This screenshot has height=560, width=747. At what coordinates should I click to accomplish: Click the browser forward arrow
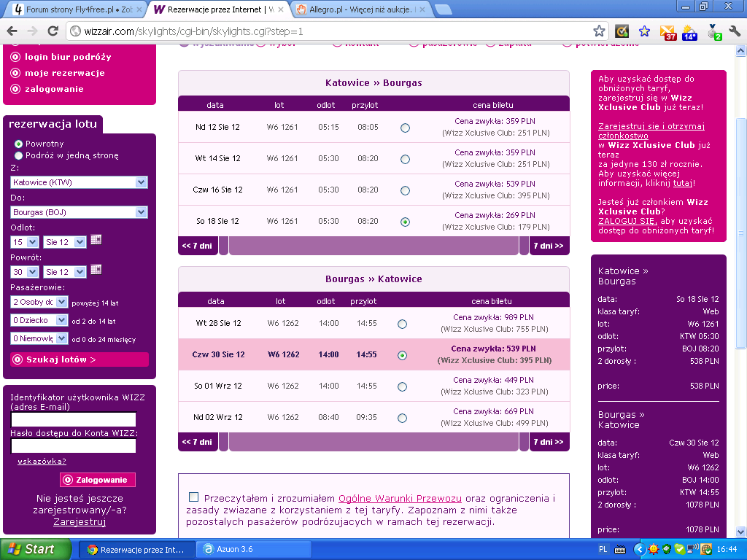[x=32, y=31]
